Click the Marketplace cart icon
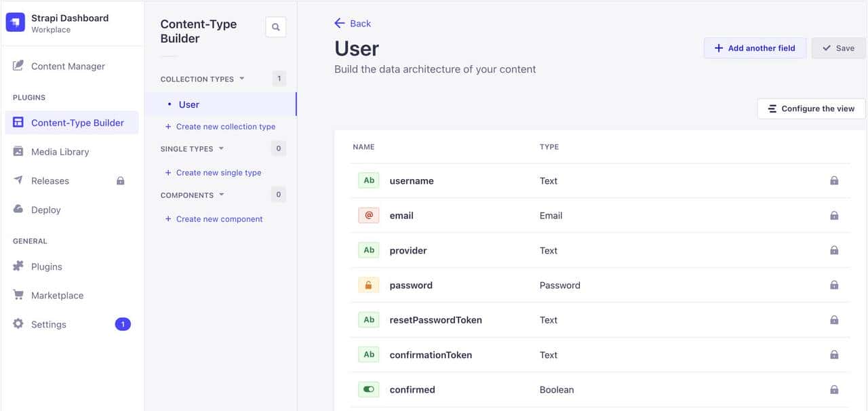This screenshot has width=868, height=411. coord(18,295)
